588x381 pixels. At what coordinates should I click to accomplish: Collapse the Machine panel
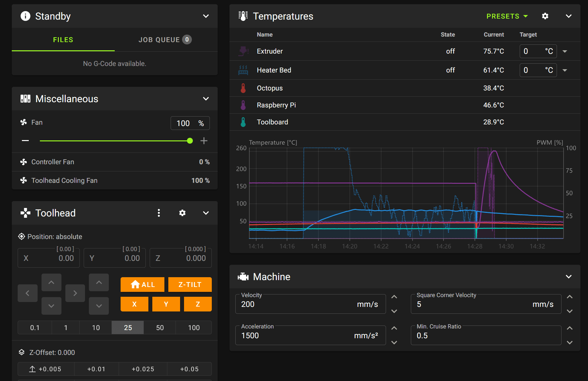coord(569,277)
